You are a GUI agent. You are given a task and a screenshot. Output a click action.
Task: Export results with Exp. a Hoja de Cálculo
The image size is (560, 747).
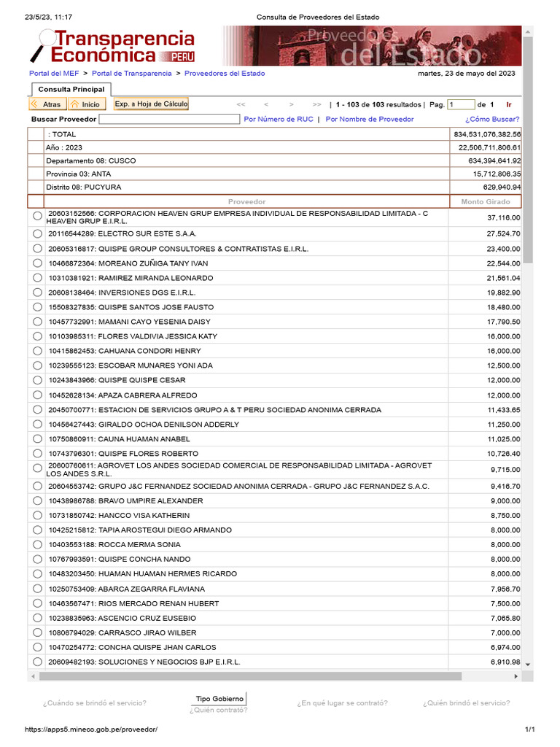point(152,104)
